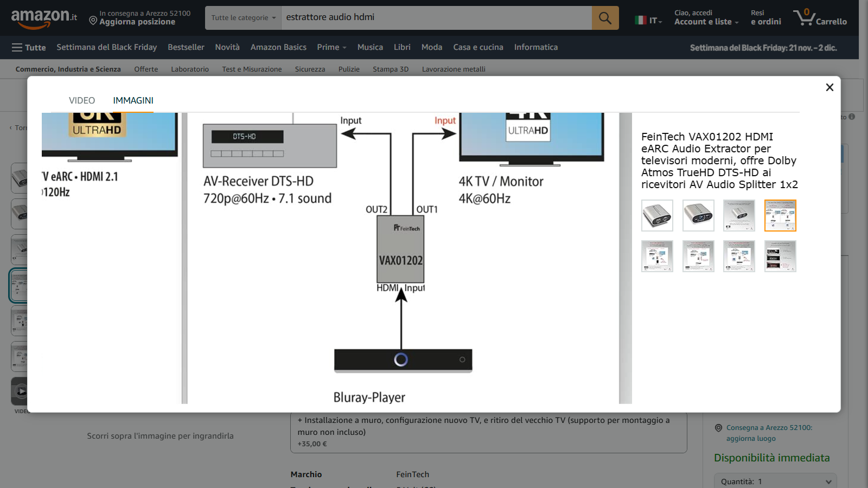Select second thumbnail in popup bottom row

[x=698, y=256]
